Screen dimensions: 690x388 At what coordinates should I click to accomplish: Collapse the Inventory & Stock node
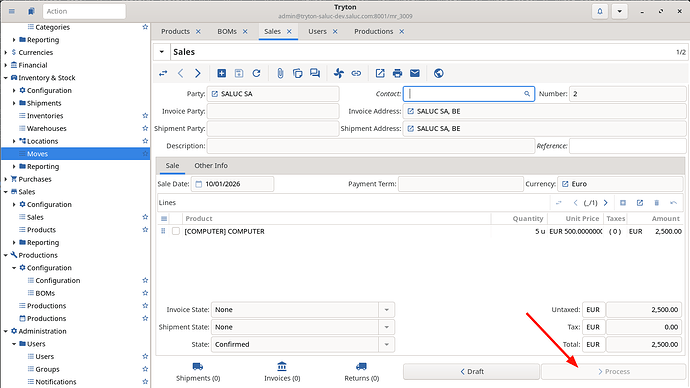click(6, 78)
